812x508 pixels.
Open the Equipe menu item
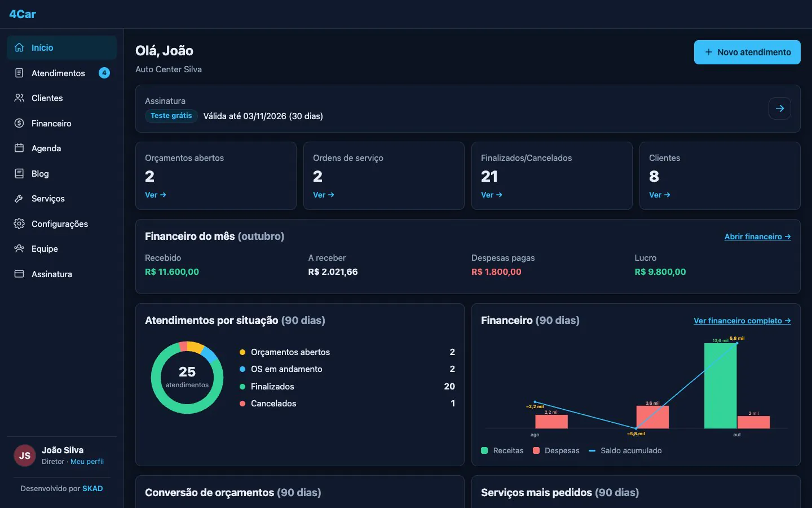click(62, 248)
